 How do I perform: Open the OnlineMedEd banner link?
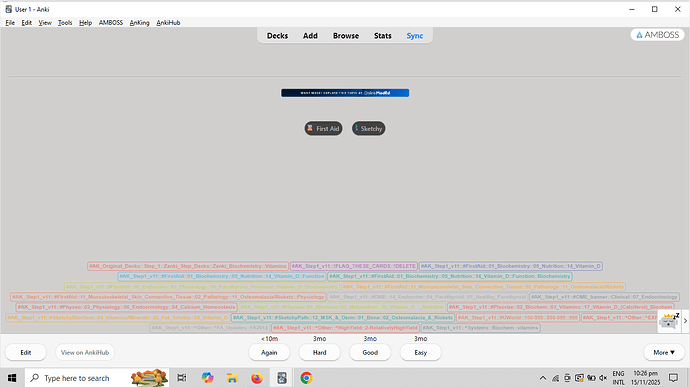click(x=345, y=93)
